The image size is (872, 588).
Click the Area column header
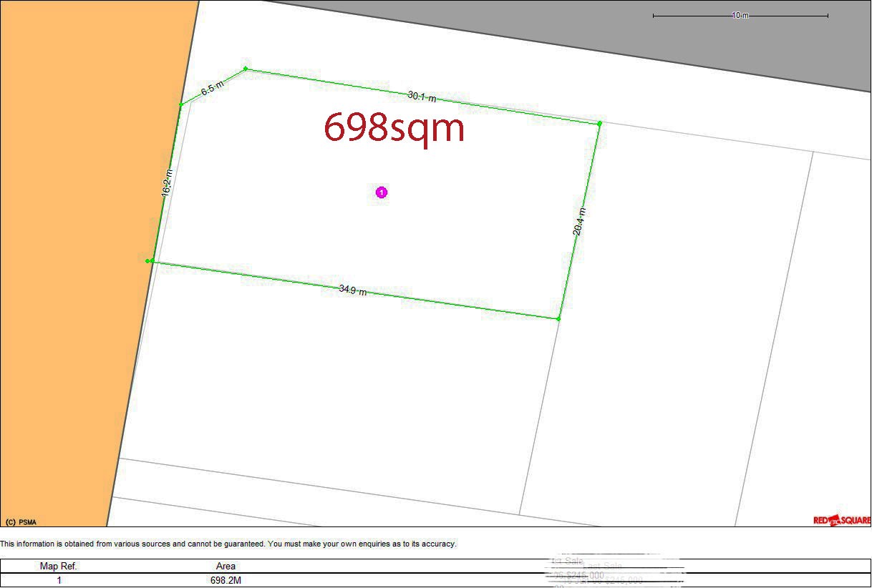(x=226, y=566)
